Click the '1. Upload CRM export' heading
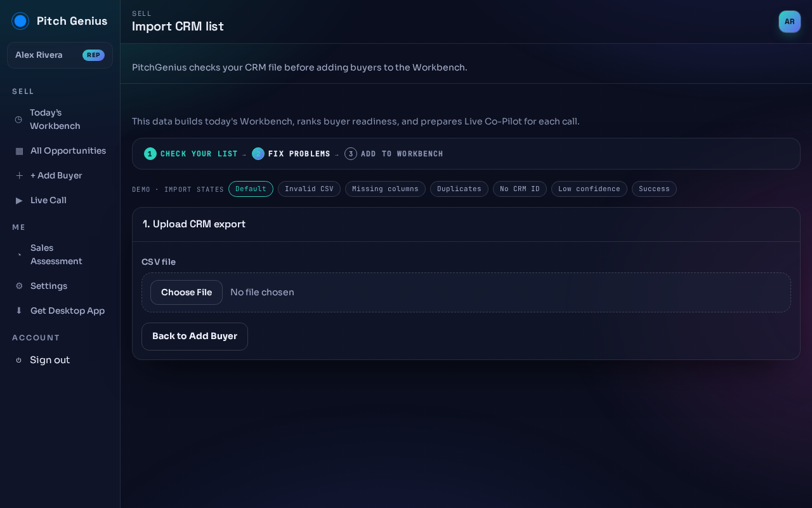The width and height of the screenshot is (812, 508). (x=194, y=224)
